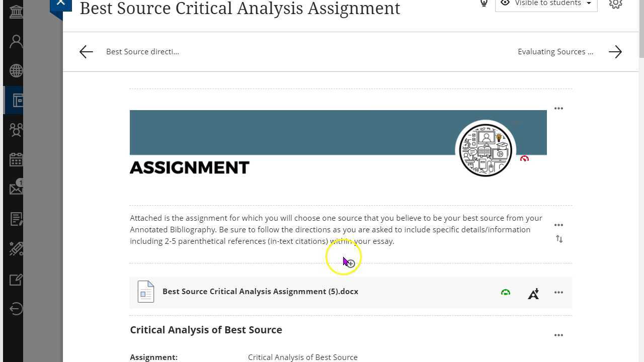Click the Assignment banner circular image

click(486, 150)
